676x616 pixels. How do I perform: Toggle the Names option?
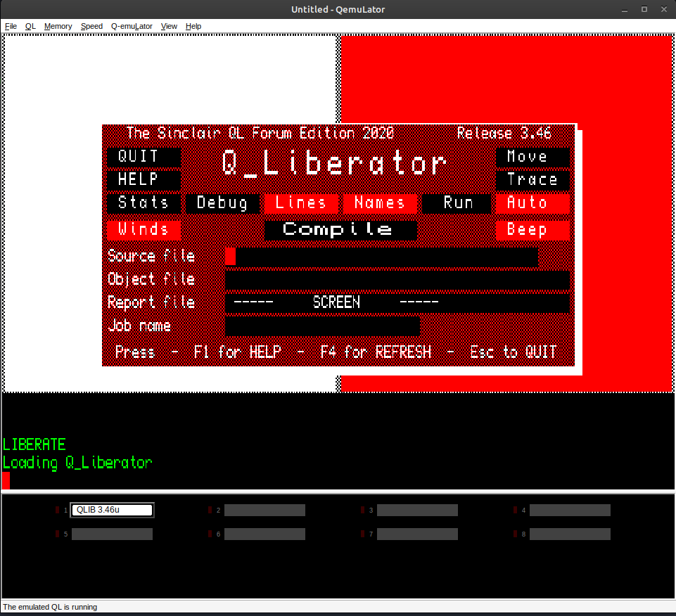(x=380, y=203)
